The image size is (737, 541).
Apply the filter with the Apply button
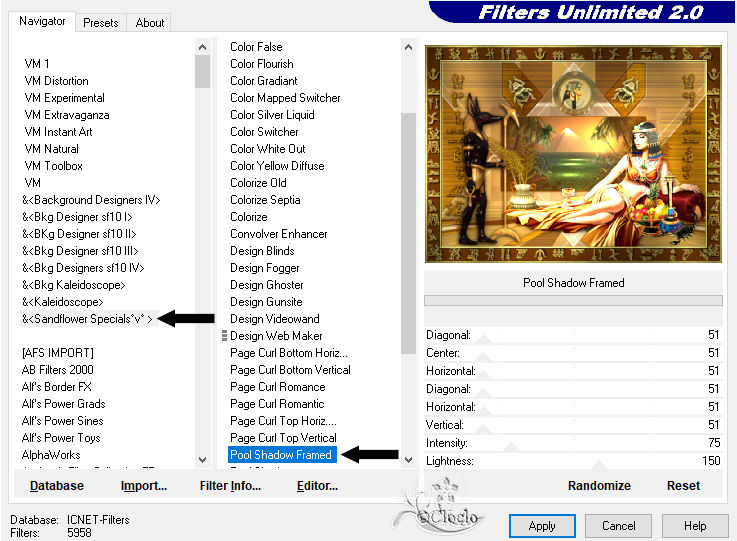coord(542,525)
